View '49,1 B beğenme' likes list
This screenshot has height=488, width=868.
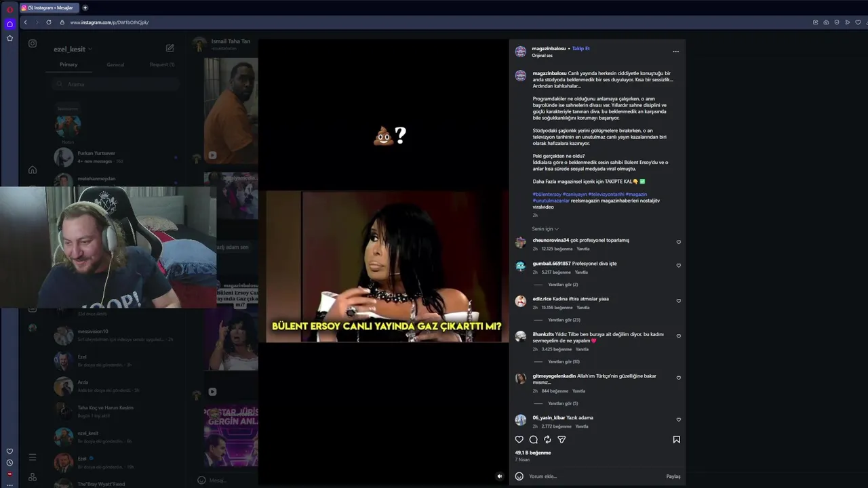[x=533, y=453]
